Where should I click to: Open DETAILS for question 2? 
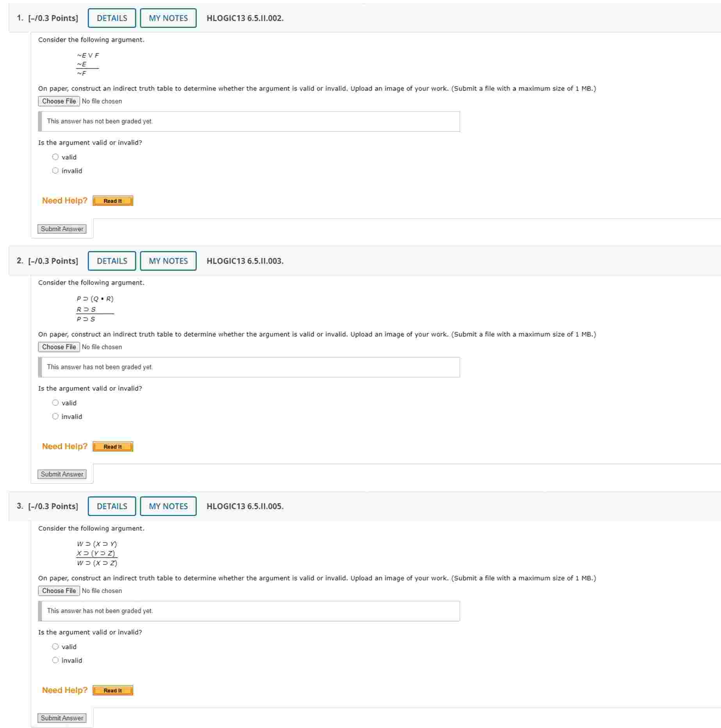[112, 261]
